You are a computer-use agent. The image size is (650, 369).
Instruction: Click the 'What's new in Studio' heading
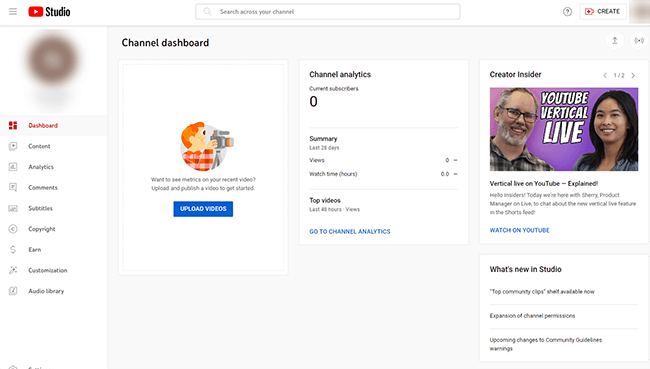525,269
